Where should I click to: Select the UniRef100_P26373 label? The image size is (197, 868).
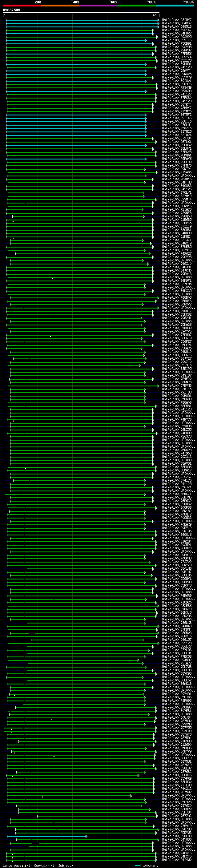pyautogui.click(x=176, y=436)
